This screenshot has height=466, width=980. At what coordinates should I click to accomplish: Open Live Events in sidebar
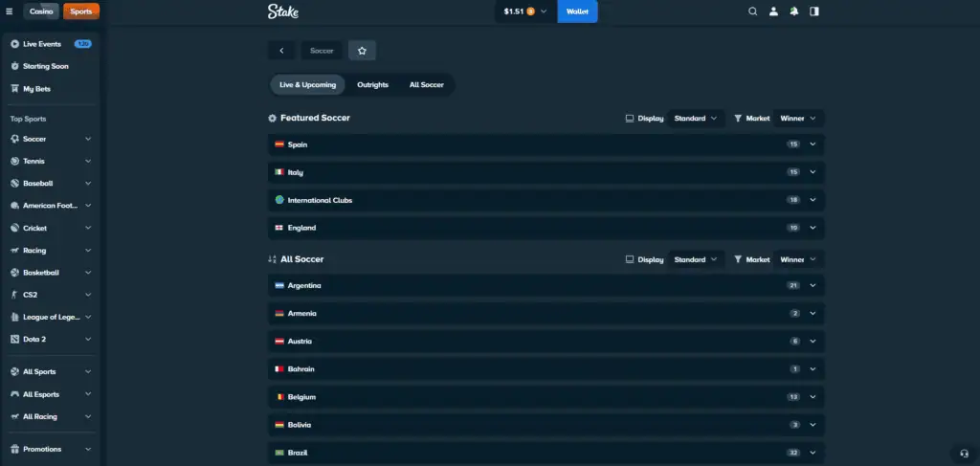pyautogui.click(x=43, y=44)
